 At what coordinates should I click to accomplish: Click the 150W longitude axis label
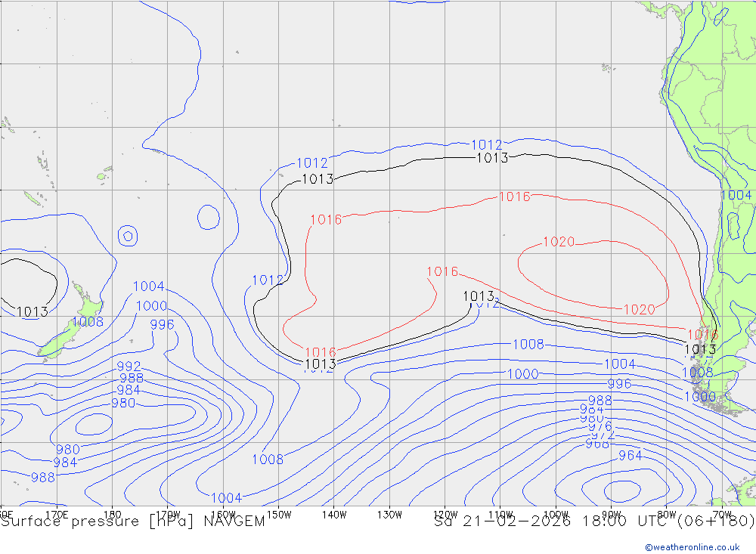[x=279, y=515]
